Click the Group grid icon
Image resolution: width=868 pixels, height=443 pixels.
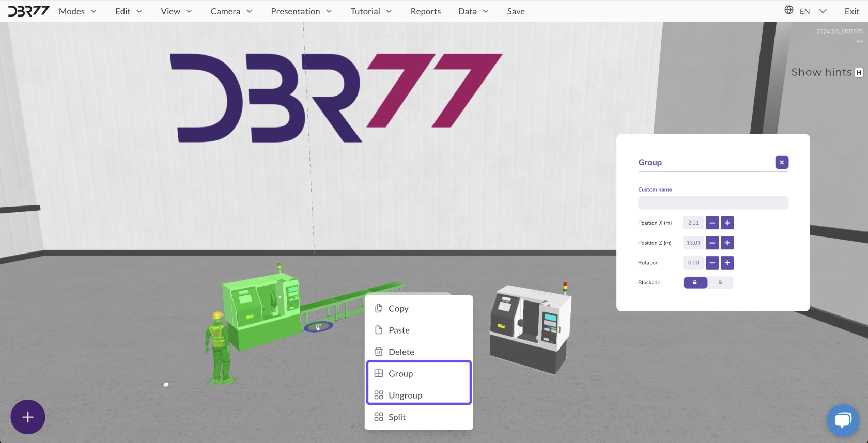[x=379, y=373]
